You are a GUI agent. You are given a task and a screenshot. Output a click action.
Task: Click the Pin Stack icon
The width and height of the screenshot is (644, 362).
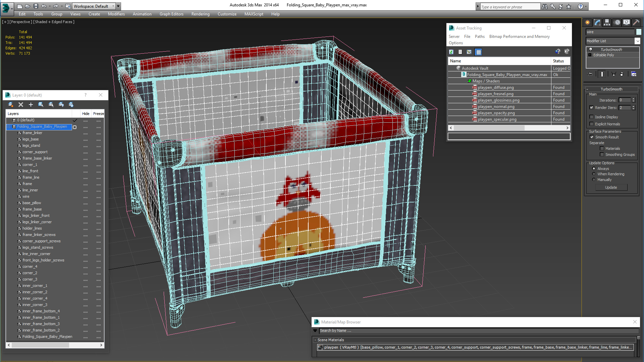pyautogui.click(x=591, y=74)
